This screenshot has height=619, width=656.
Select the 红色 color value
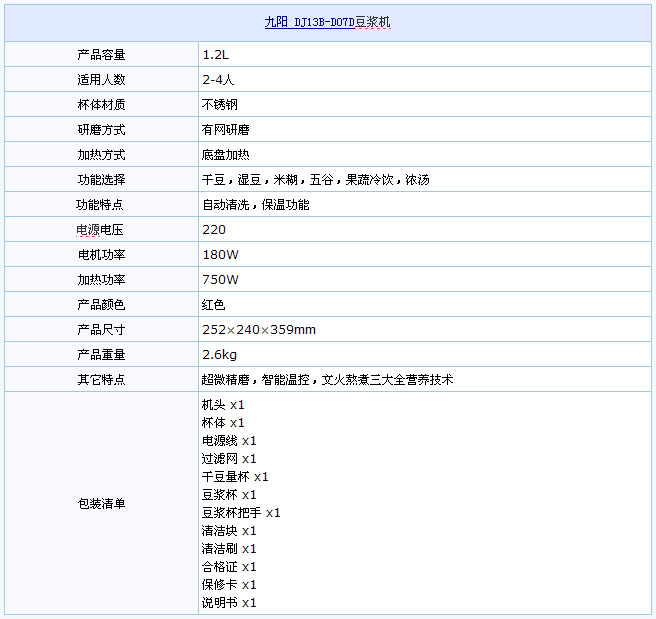pos(213,304)
